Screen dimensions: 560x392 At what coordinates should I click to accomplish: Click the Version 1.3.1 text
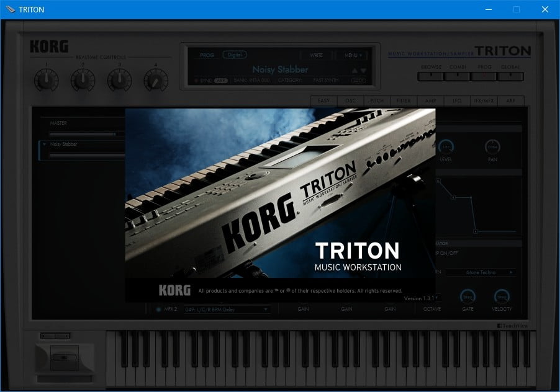point(419,298)
